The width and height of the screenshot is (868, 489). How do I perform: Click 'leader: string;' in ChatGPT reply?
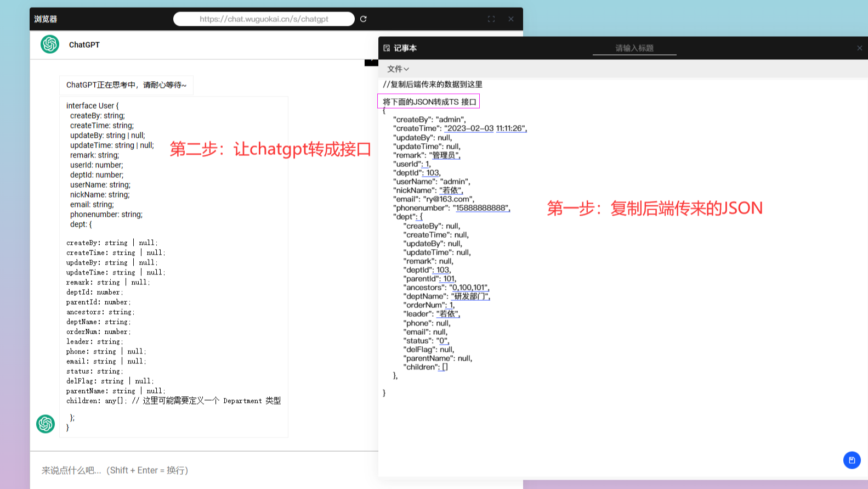95,341
